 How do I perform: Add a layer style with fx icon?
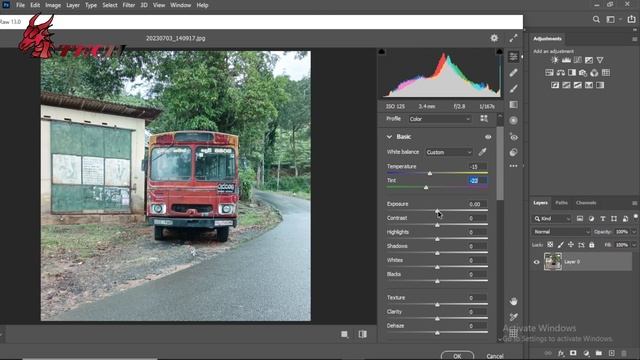click(x=561, y=353)
